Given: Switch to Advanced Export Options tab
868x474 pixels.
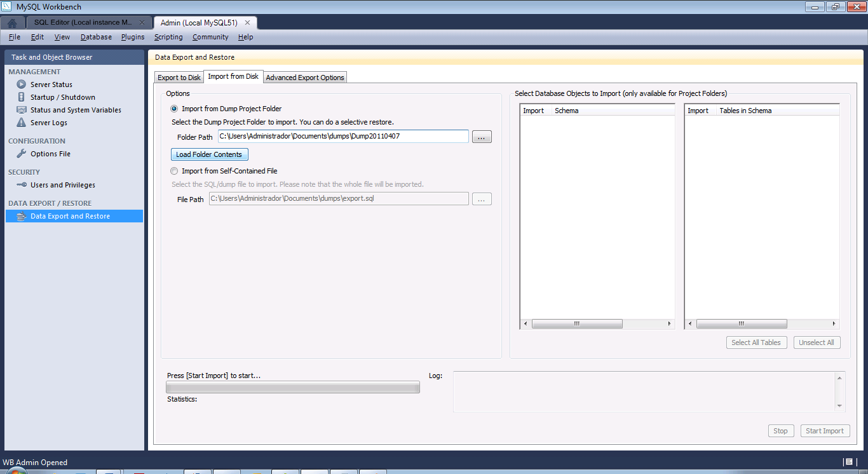Looking at the screenshot, I should [x=305, y=78].
